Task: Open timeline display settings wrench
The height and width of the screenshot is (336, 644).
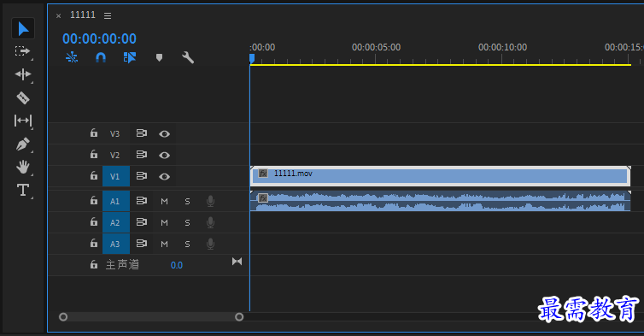Action: click(x=188, y=57)
